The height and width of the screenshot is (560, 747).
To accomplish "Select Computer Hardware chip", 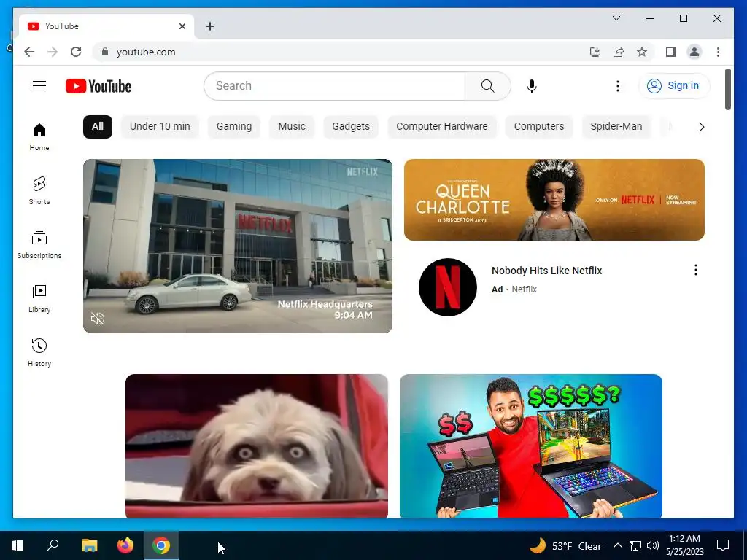I will click(442, 127).
